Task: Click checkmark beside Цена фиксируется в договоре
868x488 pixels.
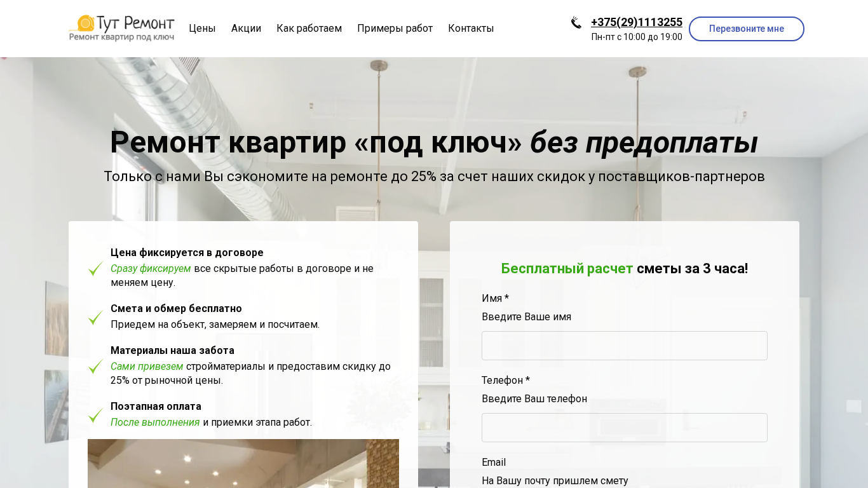Action: click(x=96, y=268)
